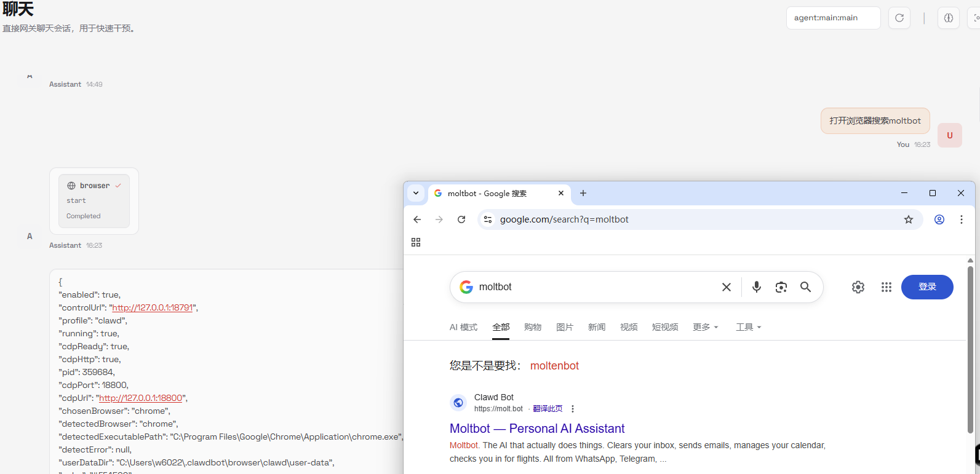Open Chrome profile icon
980x474 pixels.
pos(939,219)
